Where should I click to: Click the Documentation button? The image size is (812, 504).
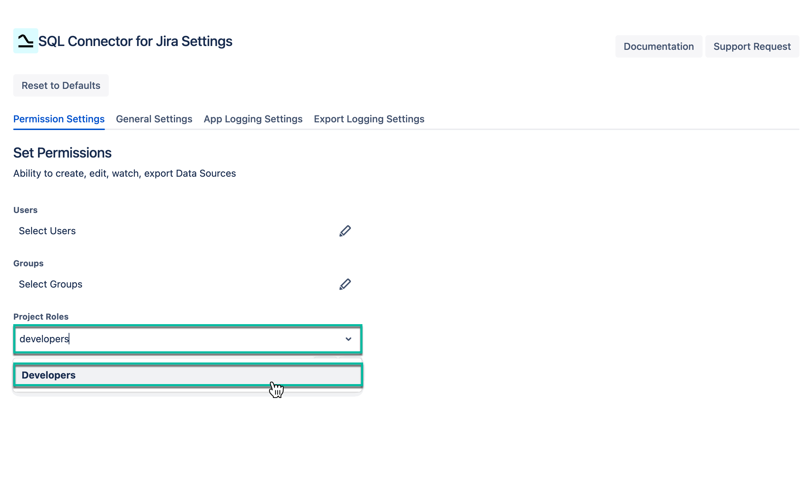[659, 46]
